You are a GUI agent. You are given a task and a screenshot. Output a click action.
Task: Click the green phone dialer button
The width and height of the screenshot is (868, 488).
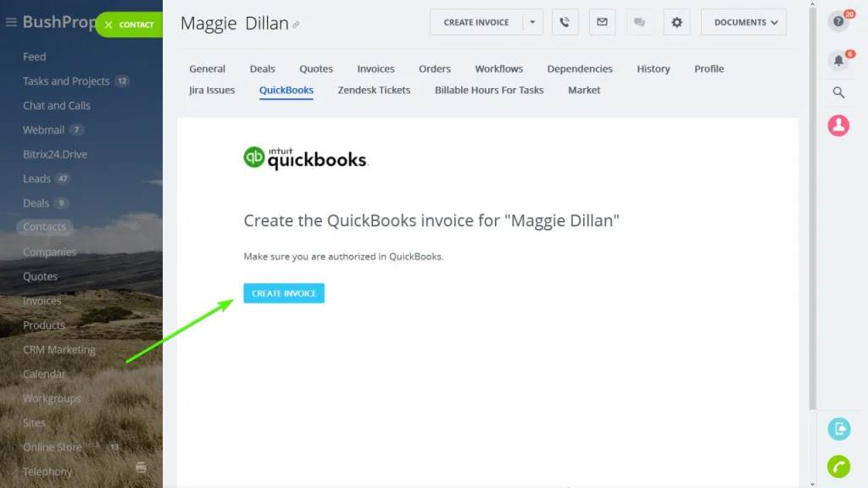coord(838,467)
